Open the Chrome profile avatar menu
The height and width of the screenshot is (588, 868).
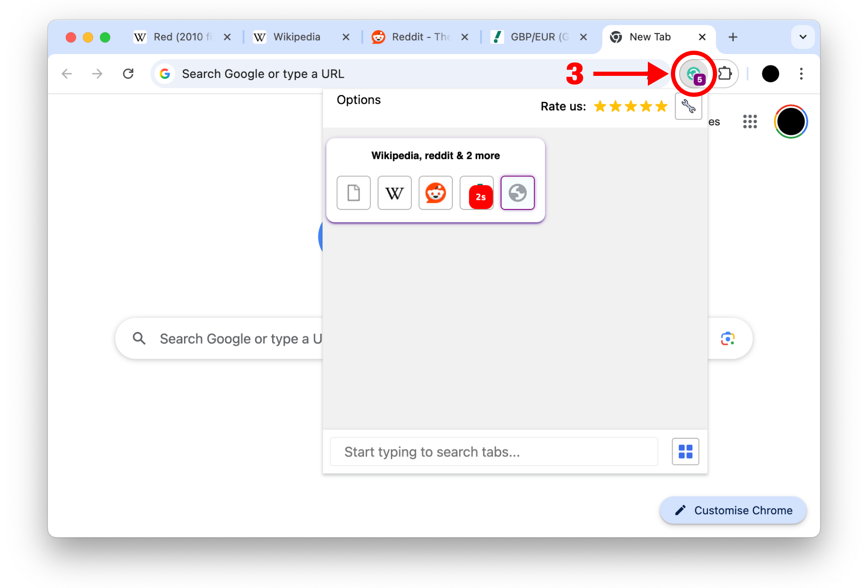(x=770, y=74)
